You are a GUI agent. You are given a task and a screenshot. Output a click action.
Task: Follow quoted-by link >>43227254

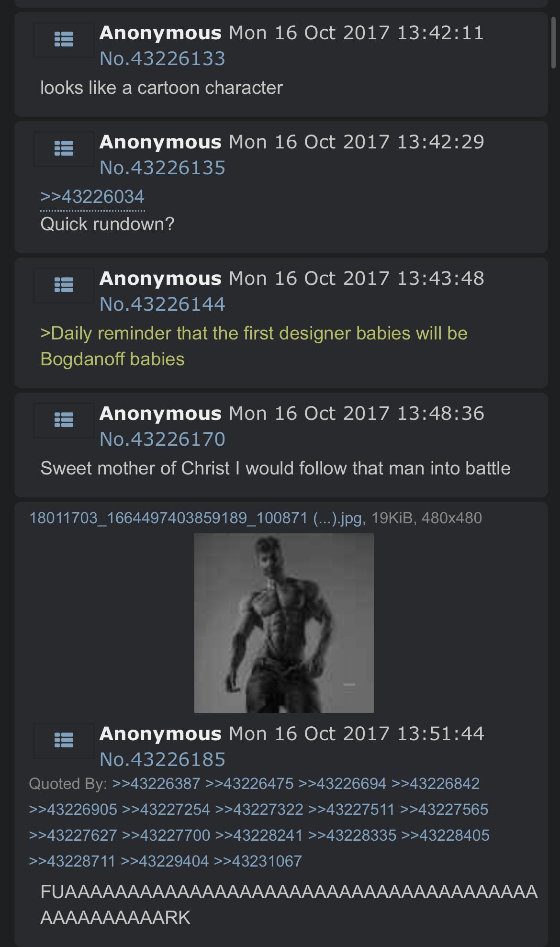(x=166, y=810)
